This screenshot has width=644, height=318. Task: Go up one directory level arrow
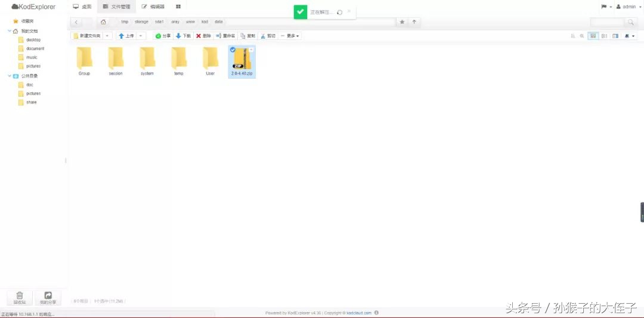click(x=414, y=21)
